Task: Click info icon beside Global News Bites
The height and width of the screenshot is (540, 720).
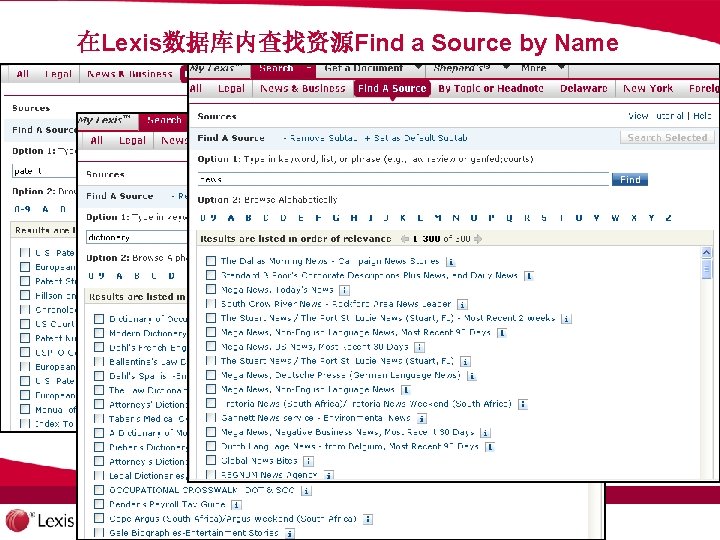Action: (x=309, y=461)
